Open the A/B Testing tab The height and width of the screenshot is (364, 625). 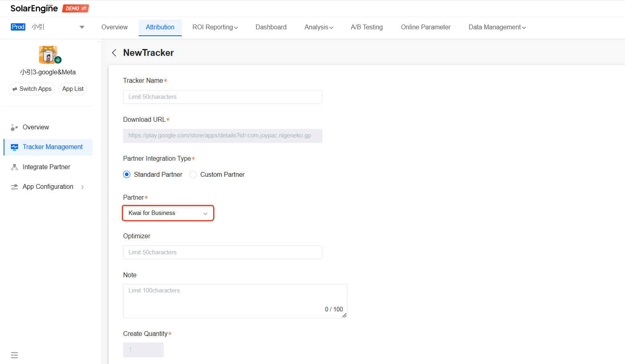(x=366, y=27)
